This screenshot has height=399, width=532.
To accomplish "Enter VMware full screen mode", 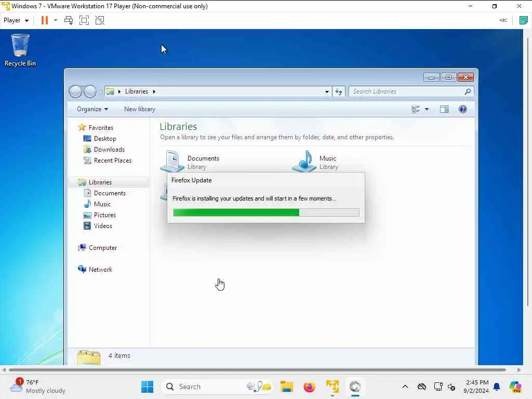I will coord(84,20).
